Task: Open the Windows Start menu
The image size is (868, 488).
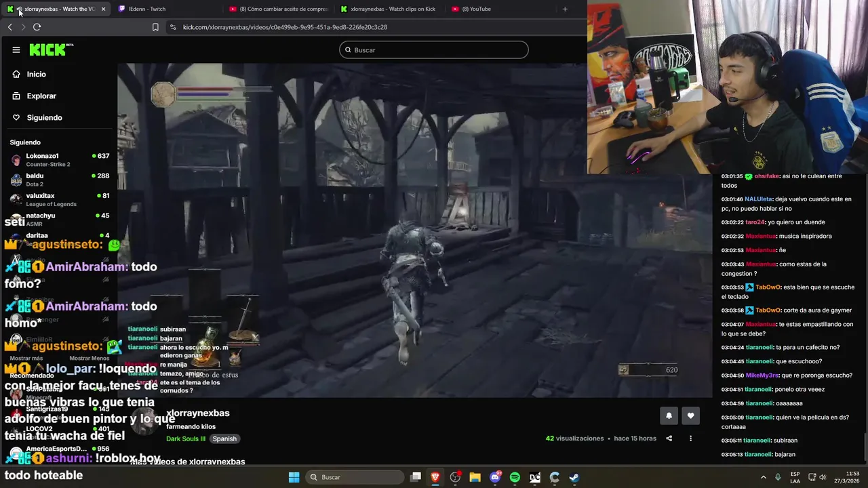Action: click(294, 477)
